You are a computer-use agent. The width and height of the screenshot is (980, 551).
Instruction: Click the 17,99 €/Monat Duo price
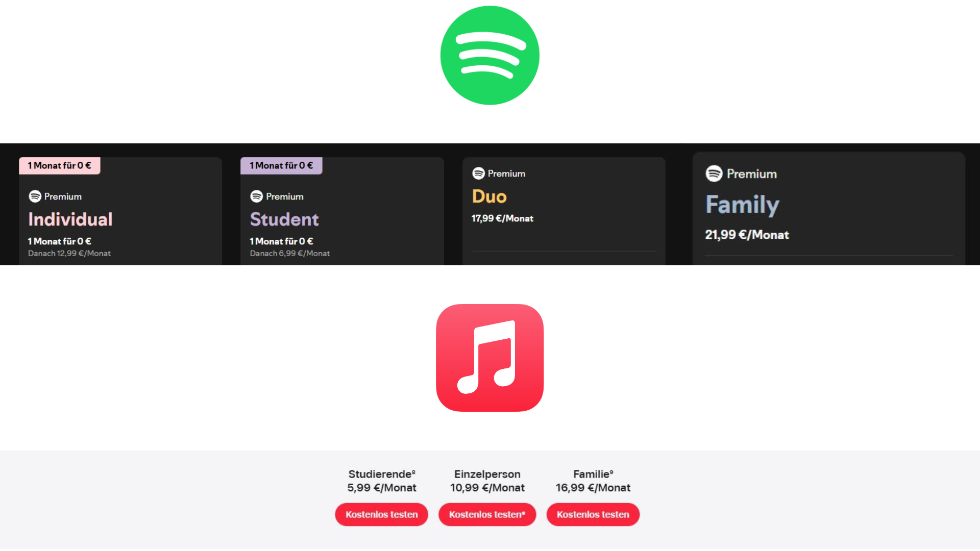(502, 218)
